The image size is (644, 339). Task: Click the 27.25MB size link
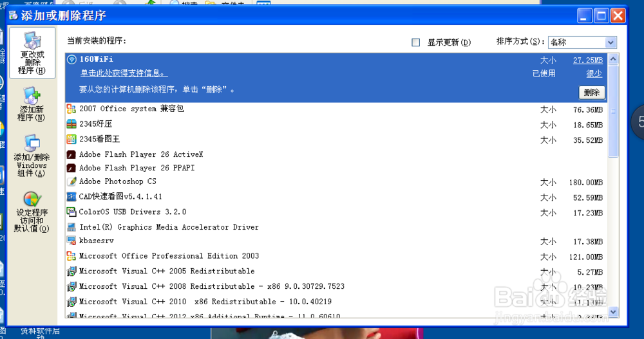(588, 60)
